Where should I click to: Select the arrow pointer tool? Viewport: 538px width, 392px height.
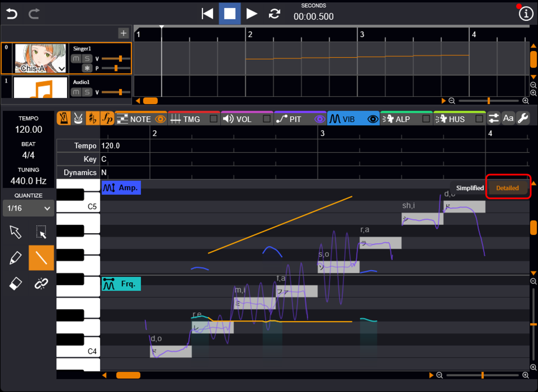pos(16,232)
